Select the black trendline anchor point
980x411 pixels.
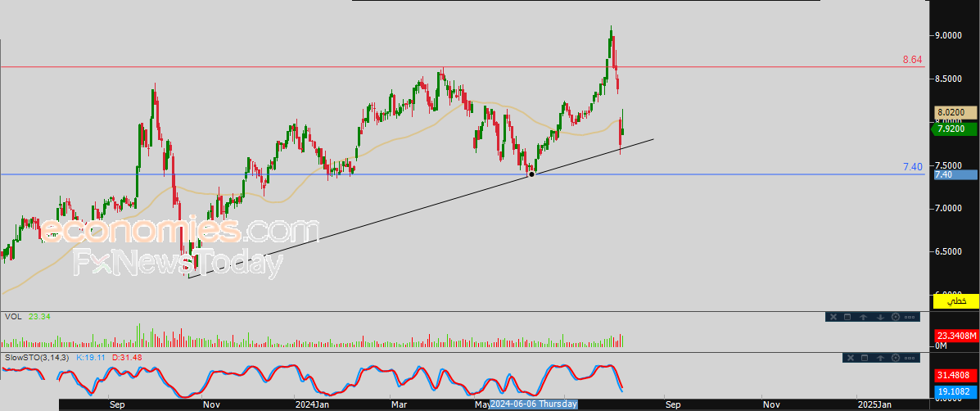pos(531,174)
